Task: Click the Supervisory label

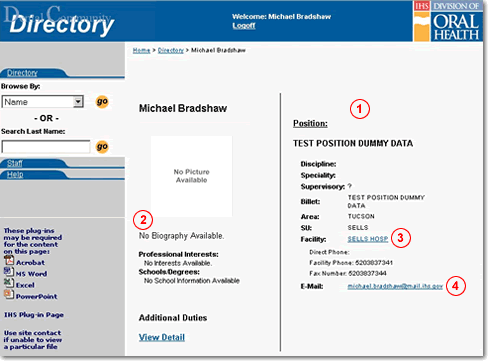Action: [x=323, y=187]
